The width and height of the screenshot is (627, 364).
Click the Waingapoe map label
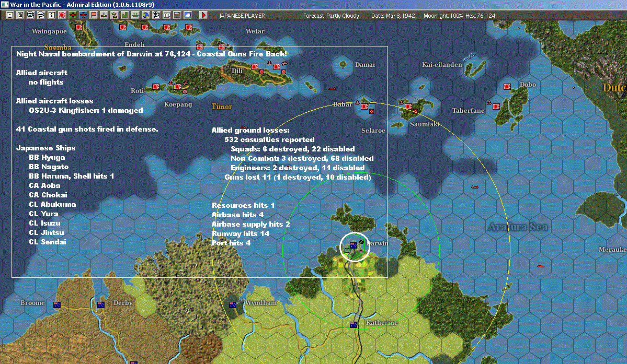(49, 31)
